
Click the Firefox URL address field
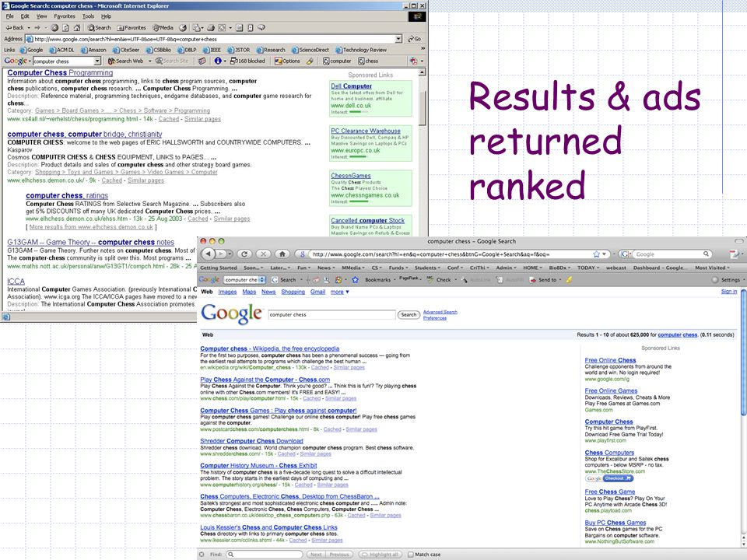point(451,254)
